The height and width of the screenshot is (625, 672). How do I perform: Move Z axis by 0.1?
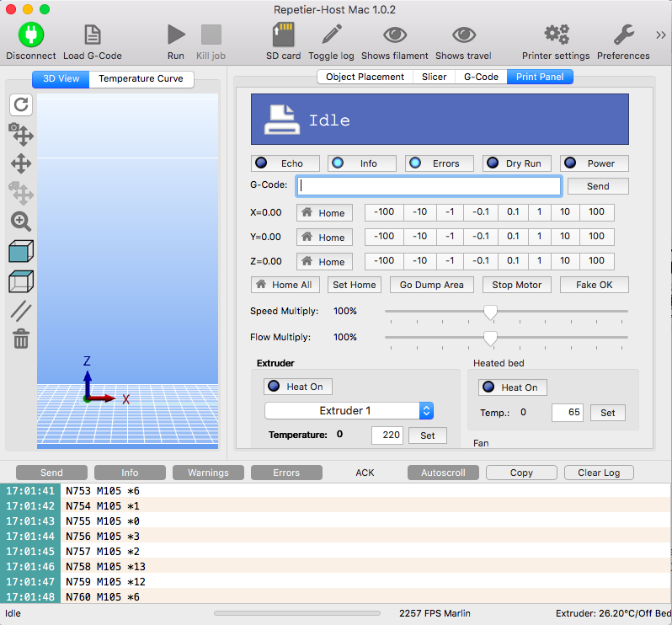(x=513, y=261)
